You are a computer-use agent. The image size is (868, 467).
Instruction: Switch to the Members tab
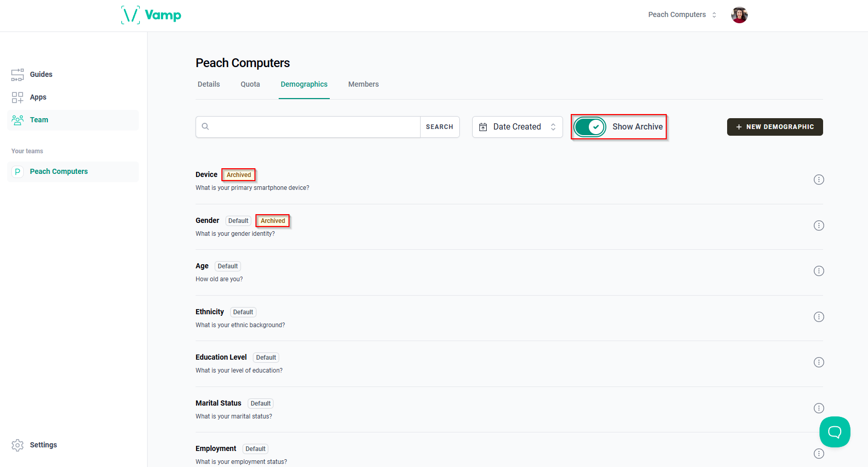(363, 84)
